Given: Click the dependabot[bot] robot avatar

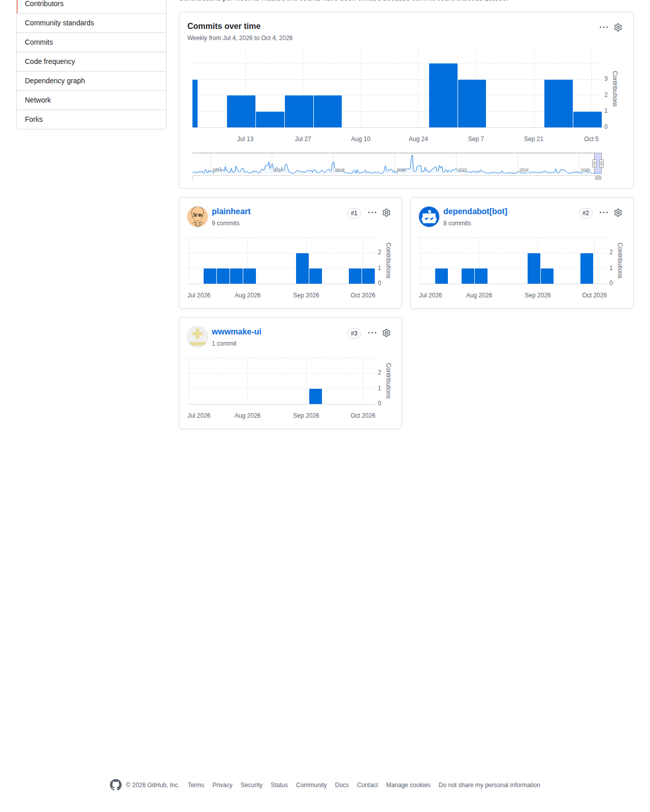Looking at the screenshot, I should point(429,217).
